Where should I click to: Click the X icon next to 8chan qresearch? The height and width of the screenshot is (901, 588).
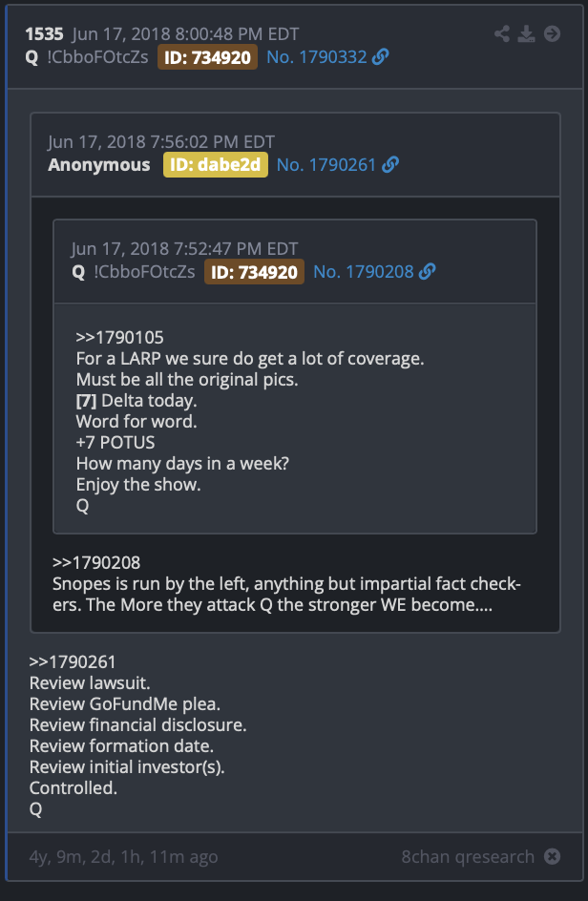point(552,857)
